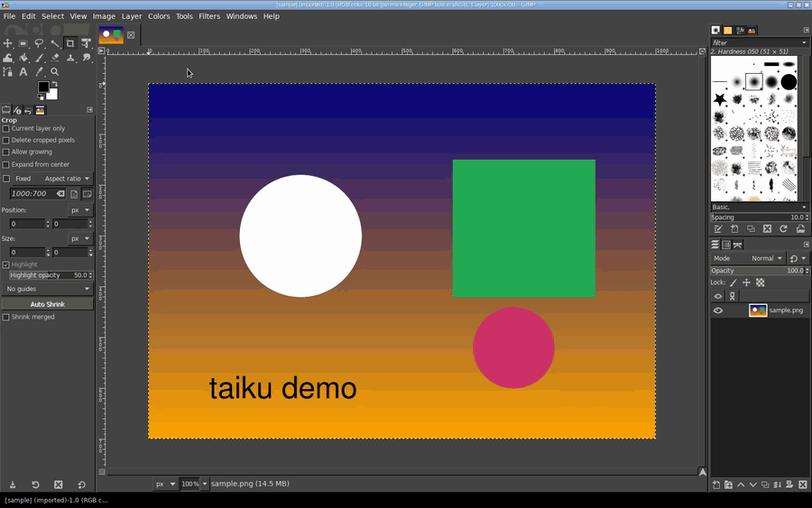Screen dimensions: 812x508
Task: Click the Auto Shrink button
Action: point(47,304)
